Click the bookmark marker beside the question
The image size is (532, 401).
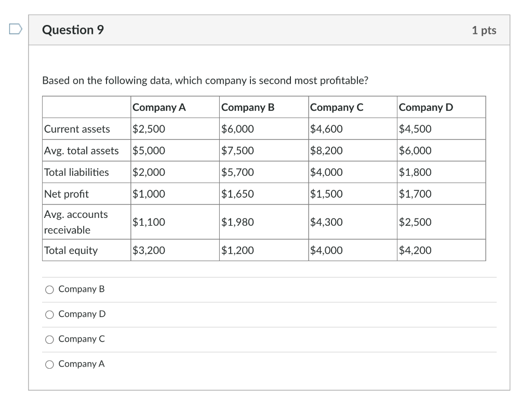16,30
